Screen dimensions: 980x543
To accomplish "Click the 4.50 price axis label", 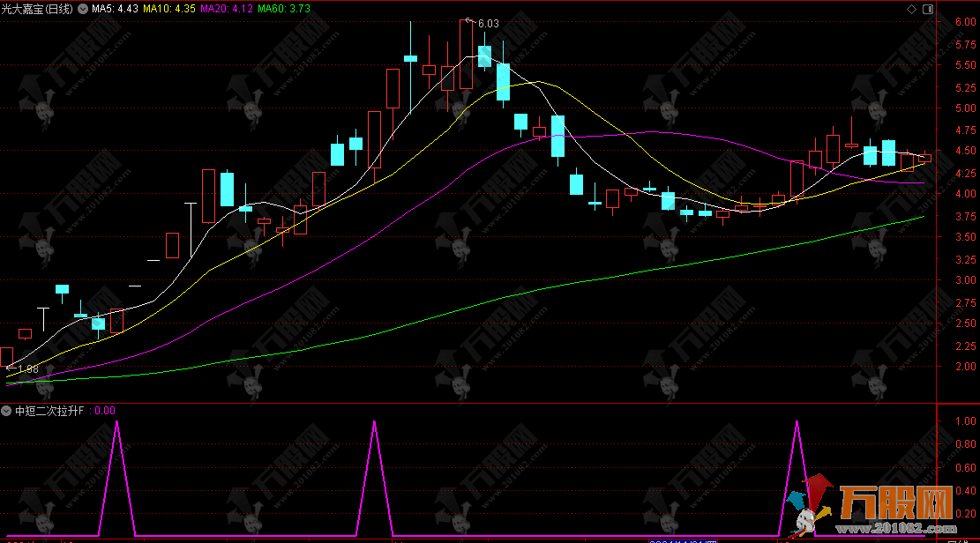I will click(966, 151).
